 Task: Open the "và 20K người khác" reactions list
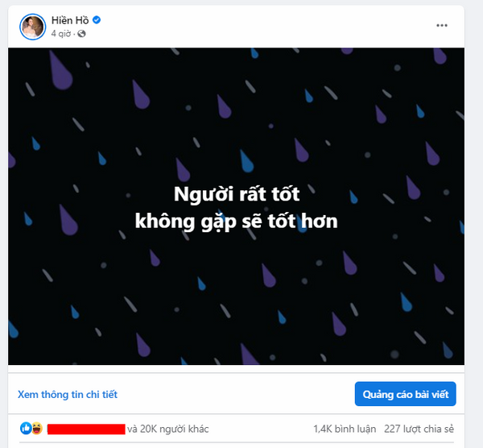168,429
